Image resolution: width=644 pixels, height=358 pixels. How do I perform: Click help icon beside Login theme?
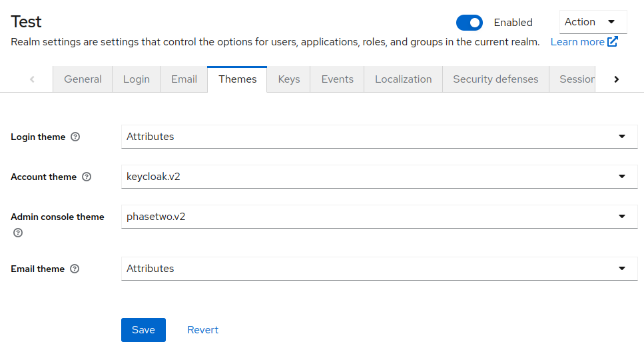tap(75, 137)
